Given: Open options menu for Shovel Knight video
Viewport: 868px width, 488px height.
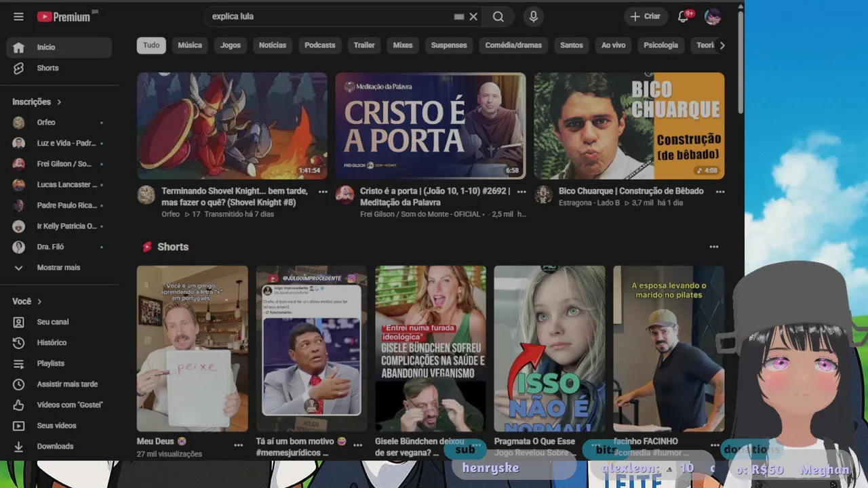Looking at the screenshot, I should [323, 192].
